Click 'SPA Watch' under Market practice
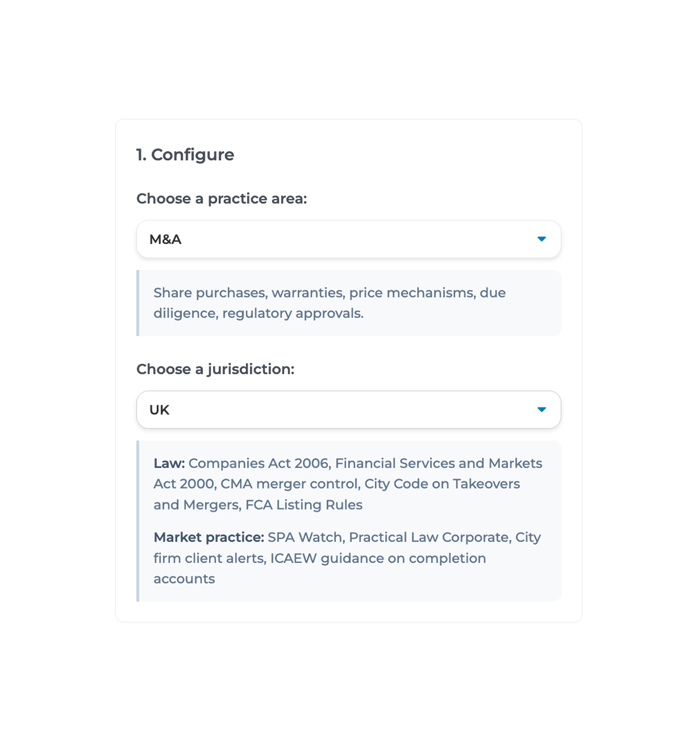Screen dimensions: 700x737 (x=305, y=538)
